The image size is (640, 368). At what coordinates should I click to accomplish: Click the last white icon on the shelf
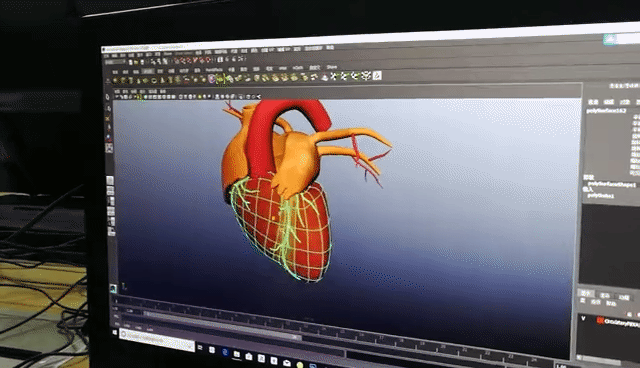pos(377,75)
